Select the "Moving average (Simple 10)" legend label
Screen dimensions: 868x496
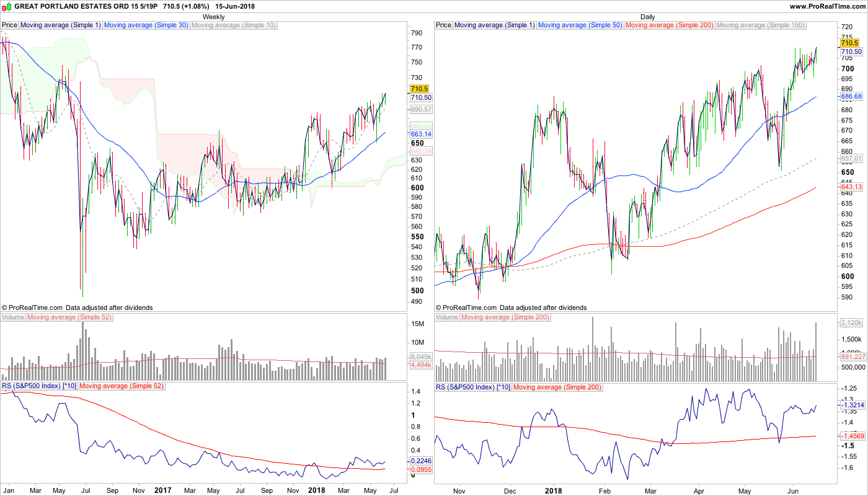point(234,25)
